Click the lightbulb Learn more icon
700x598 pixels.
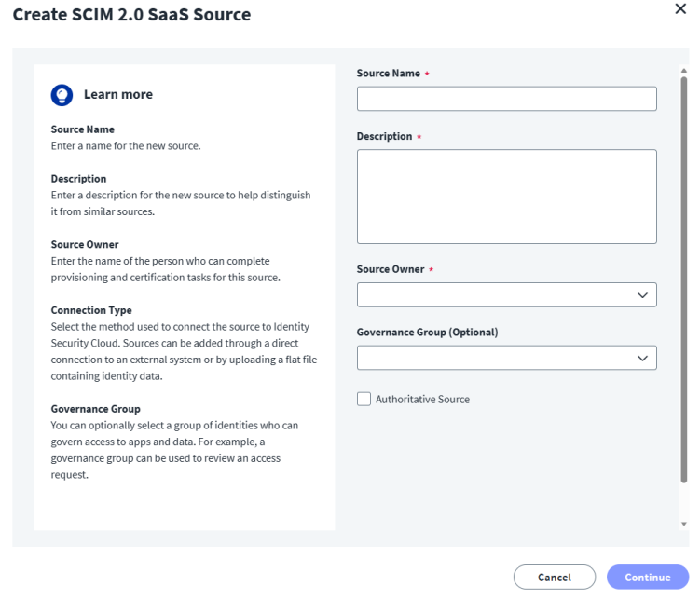[x=62, y=94]
